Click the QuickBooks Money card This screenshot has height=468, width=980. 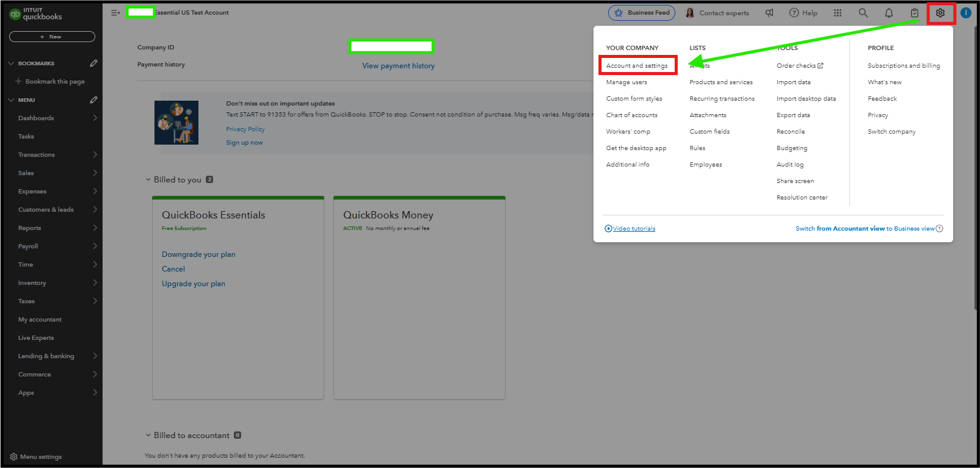(x=419, y=298)
